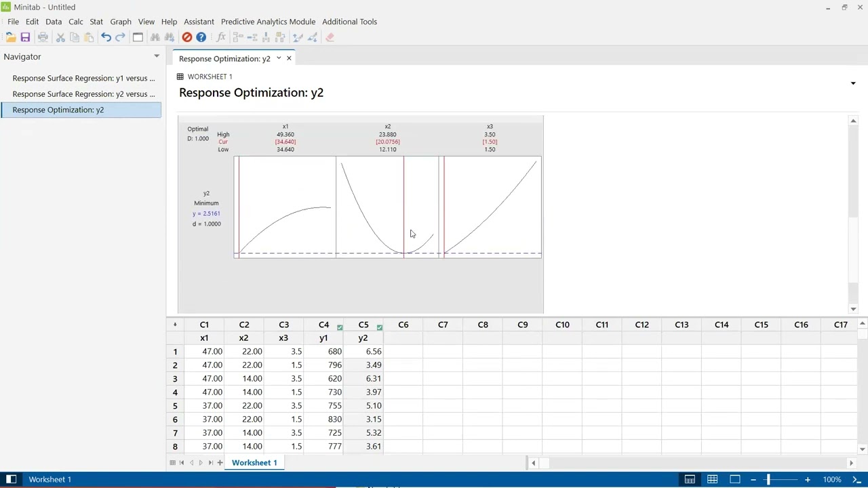The image size is (868, 488).
Task: Select cell with y1 value 680
Action: click(323, 351)
